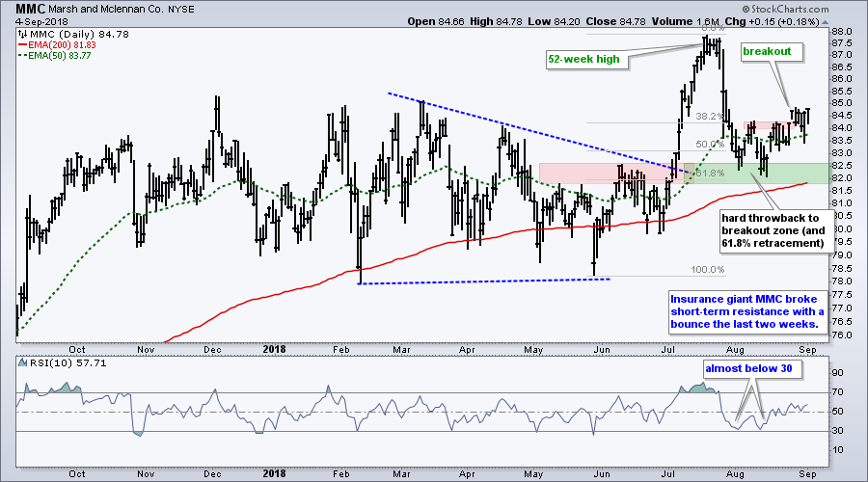Click the Open 84.66 value
The image size is (868, 482).
(436, 21)
